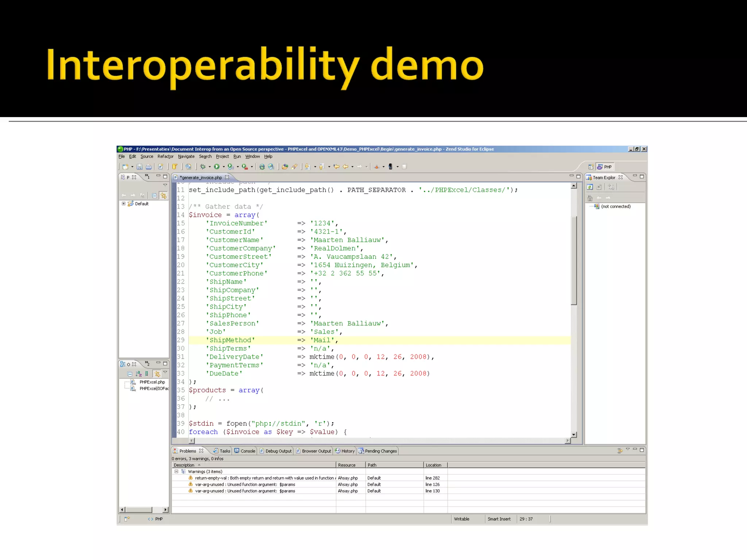This screenshot has height=560, width=747.
Task: Toggle Link with Editor in Outline panel
Action: pyautogui.click(x=157, y=374)
